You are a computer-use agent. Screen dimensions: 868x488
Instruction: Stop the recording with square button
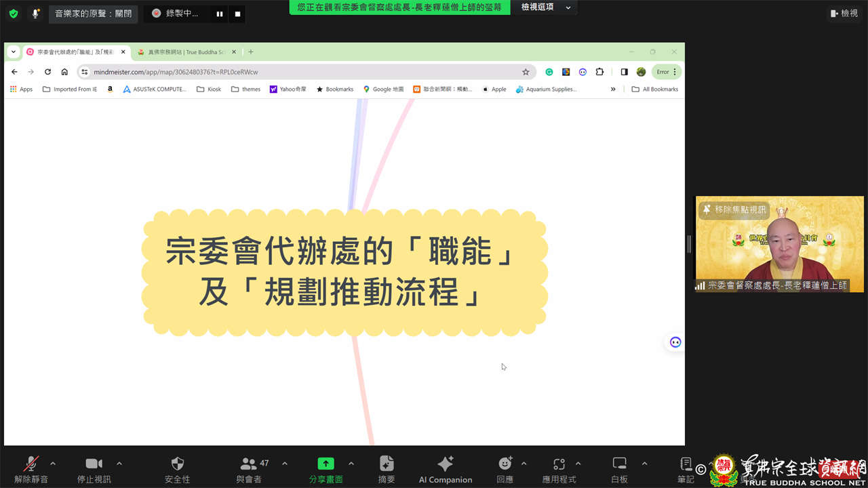pyautogui.click(x=237, y=14)
